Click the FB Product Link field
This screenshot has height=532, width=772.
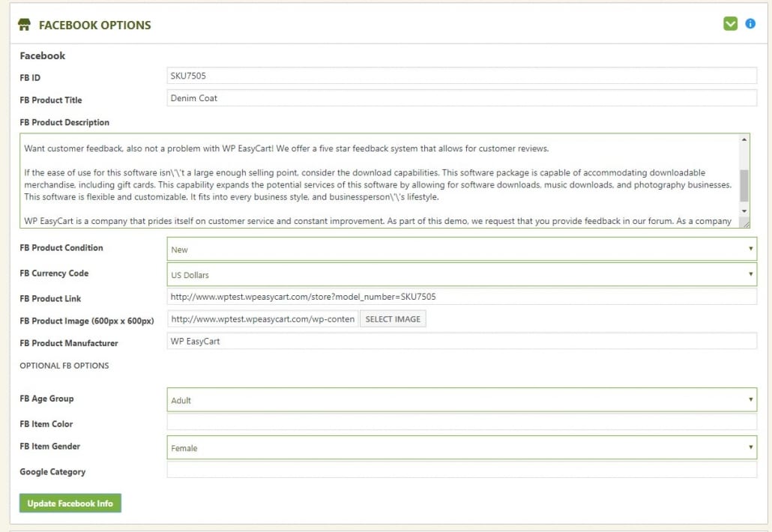coord(461,297)
